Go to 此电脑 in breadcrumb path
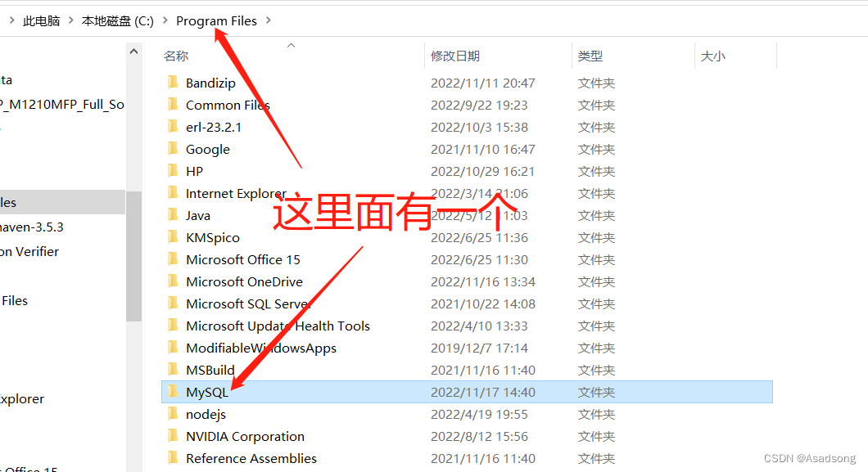Screen dimensions: 868x472 (42, 21)
